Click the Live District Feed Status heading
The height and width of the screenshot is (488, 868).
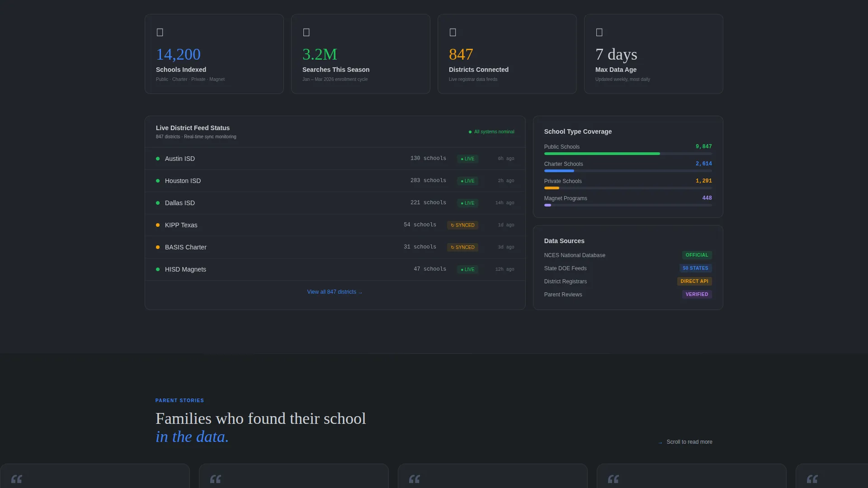[193, 128]
